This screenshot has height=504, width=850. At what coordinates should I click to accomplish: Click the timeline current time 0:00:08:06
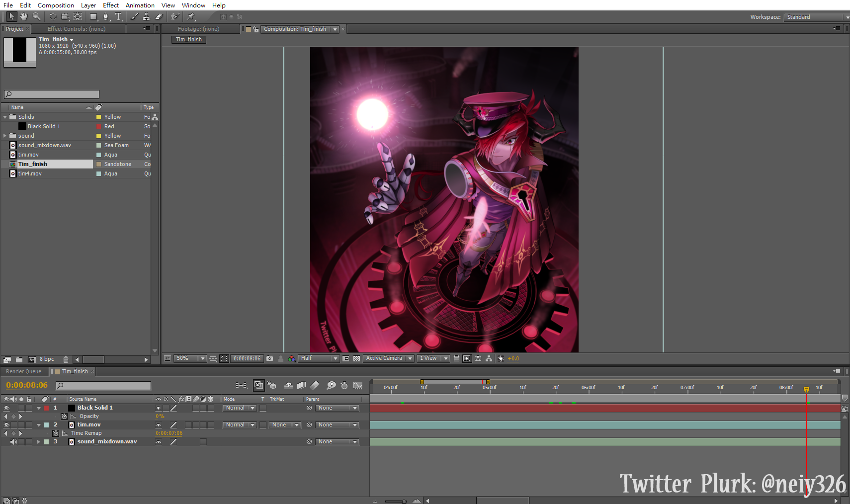(x=27, y=385)
